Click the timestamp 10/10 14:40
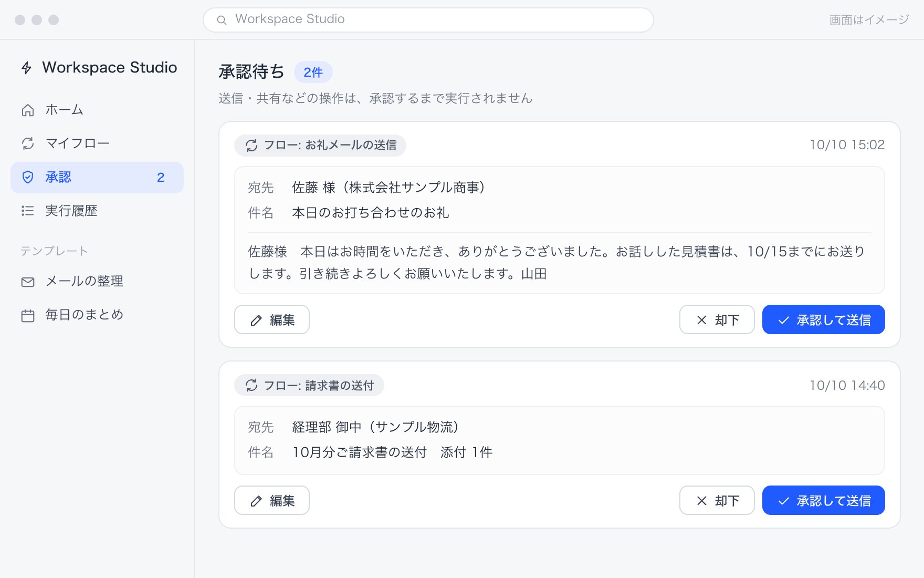Screen dimensions: 924x578 click(x=847, y=386)
